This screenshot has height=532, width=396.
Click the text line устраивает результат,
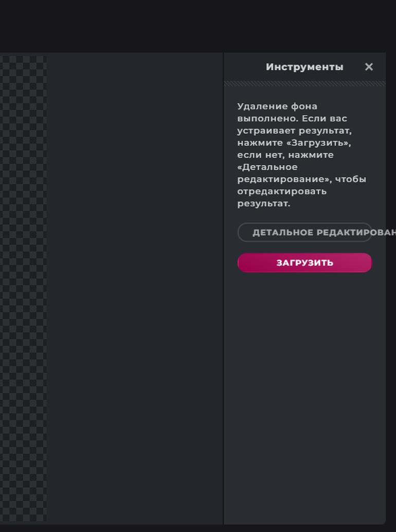294,131
